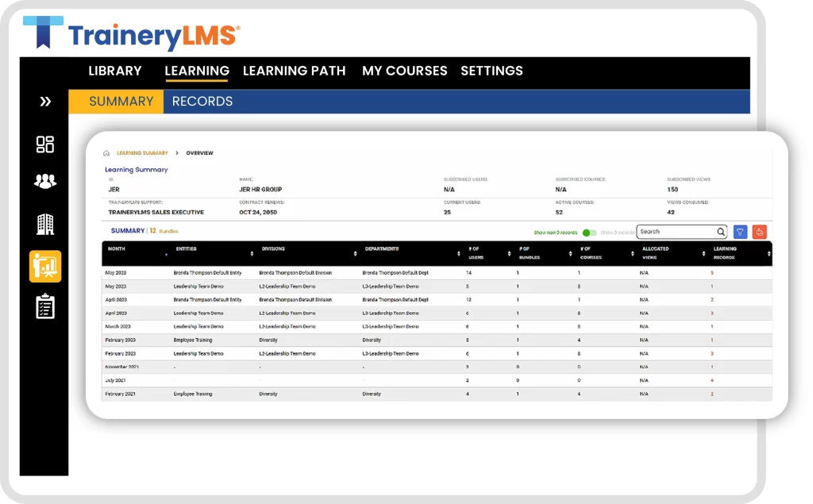Open the clipboard checklist icon in sidebar
The image size is (813, 504).
(x=45, y=306)
